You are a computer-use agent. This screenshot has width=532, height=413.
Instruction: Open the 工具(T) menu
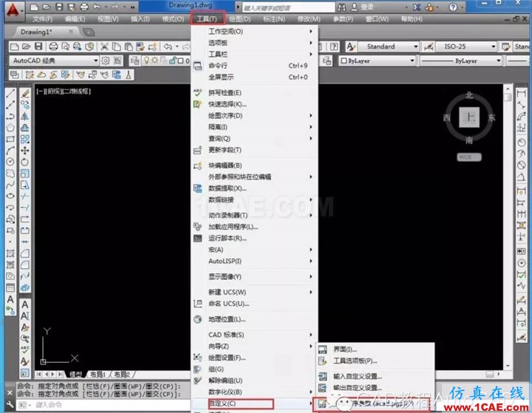tap(207, 19)
